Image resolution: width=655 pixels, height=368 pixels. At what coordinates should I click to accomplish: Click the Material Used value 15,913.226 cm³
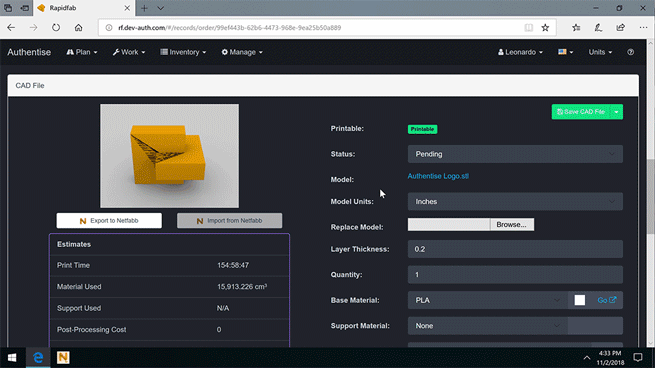pyautogui.click(x=242, y=287)
